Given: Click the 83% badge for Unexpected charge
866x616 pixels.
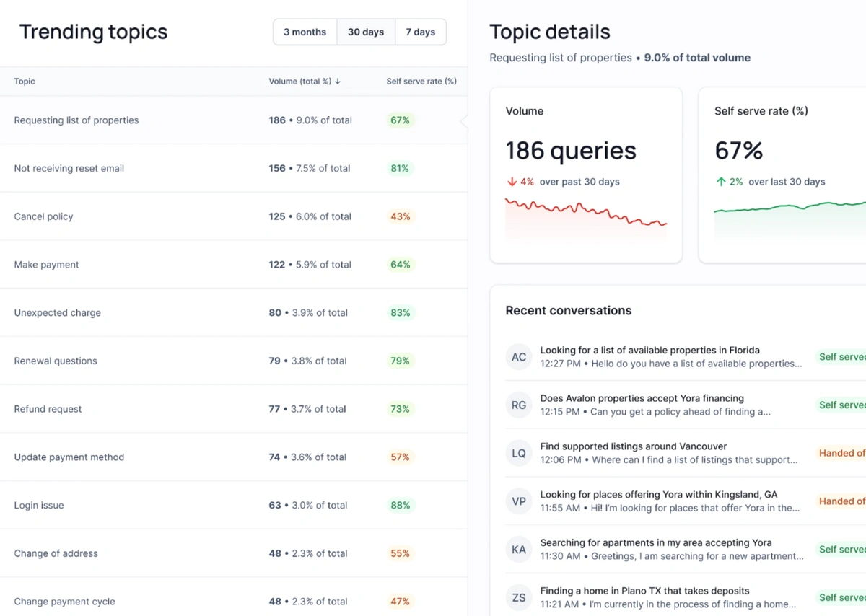Looking at the screenshot, I should pyautogui.click(x=400, y=313).
